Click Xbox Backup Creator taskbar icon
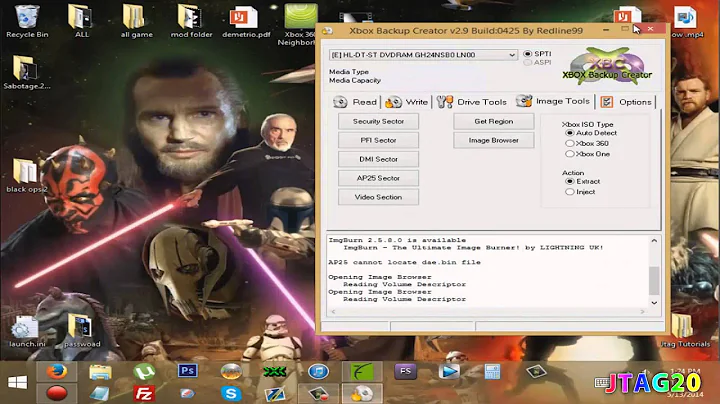720x404 pixels. [362, 393]
